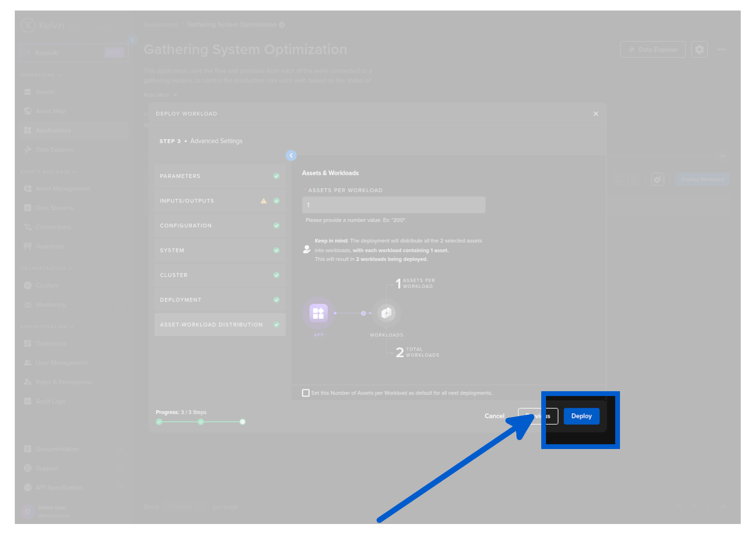
Task: Close the Deploy Workload dialog
Action: pyautogui.click(x=596, y=114)
